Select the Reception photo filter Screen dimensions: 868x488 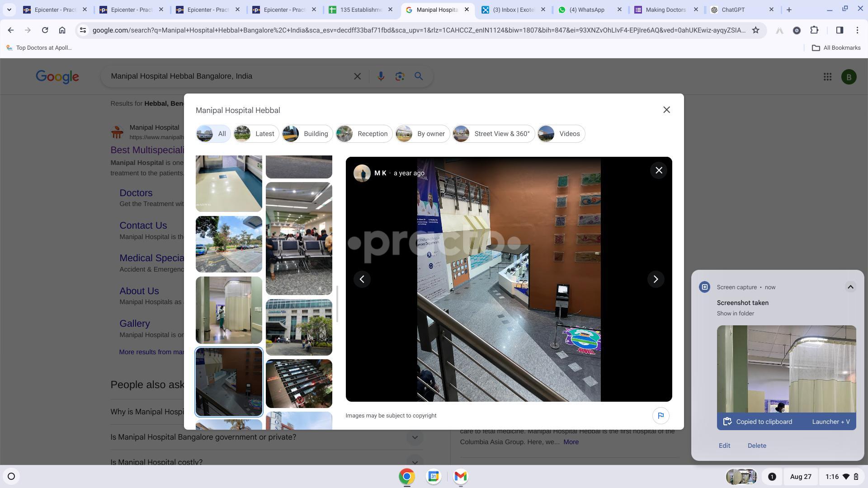pyautogui.click(x=364, y=134)
